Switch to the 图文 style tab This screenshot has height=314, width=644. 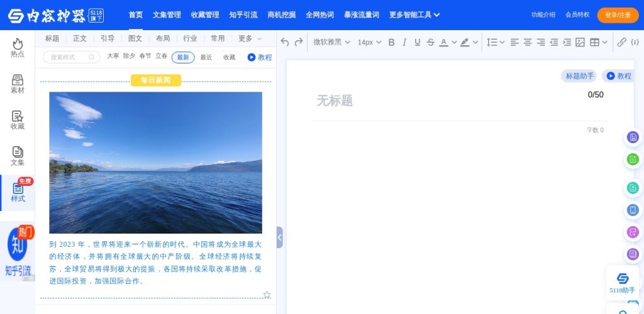tap(135, 38)
